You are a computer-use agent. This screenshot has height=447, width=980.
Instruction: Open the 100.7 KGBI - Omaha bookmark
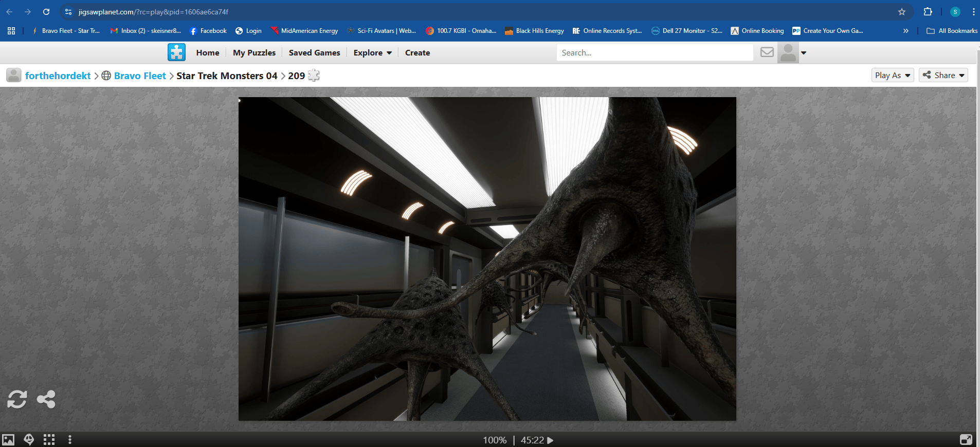point(461,31)
